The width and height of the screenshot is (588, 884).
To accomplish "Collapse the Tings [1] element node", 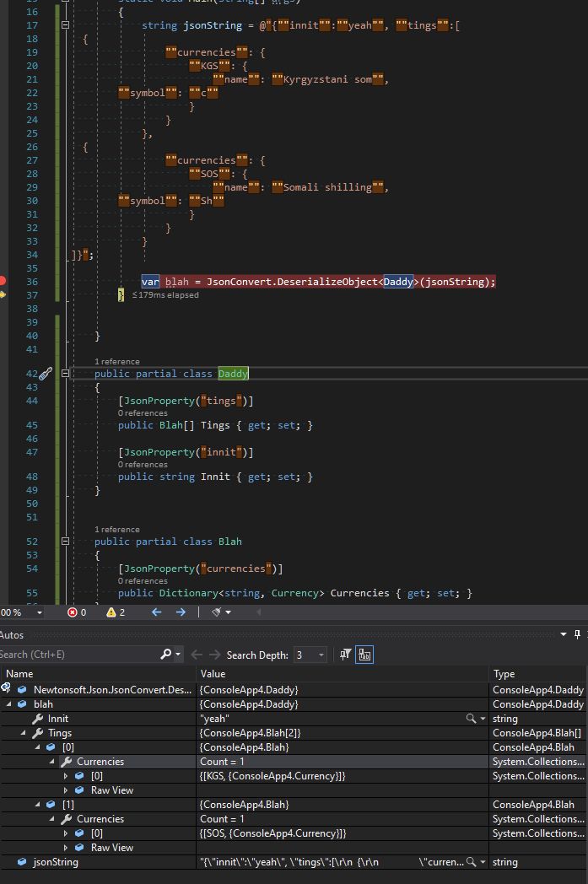I will pos(38,805).
